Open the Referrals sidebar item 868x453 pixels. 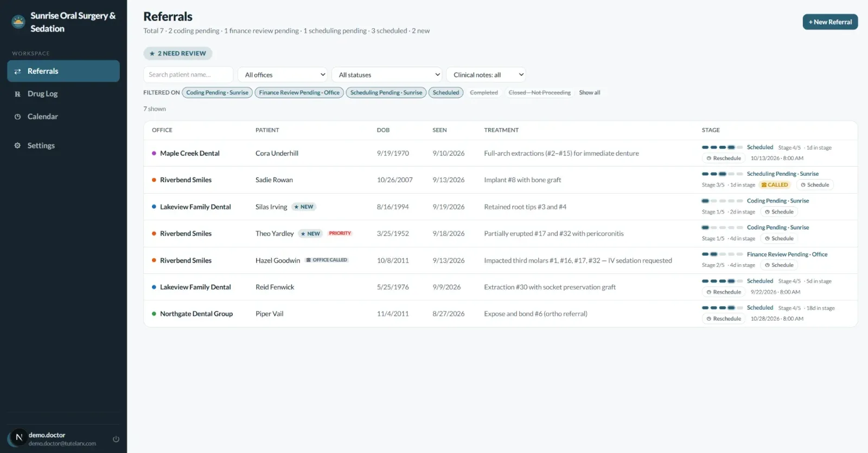pos(63,71)
